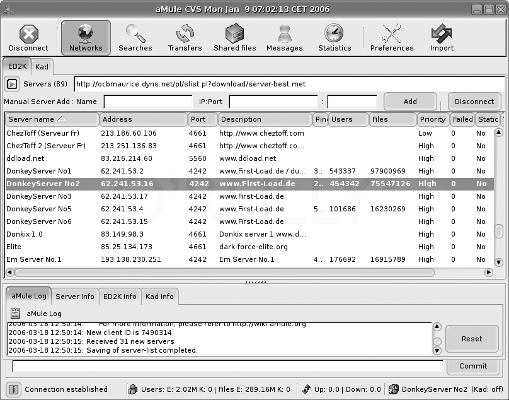
Task: Click the aMule Log document icon
Action: tap(15, 313)
